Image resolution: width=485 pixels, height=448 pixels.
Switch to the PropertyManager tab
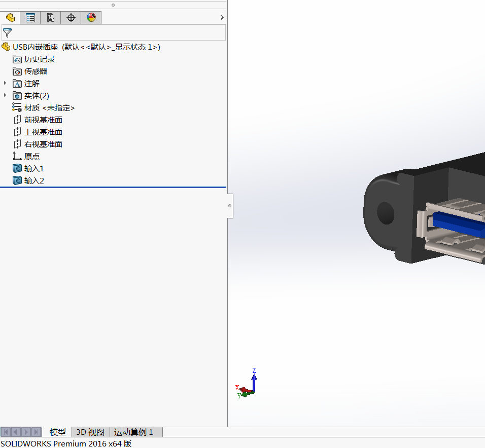point(30,18)
